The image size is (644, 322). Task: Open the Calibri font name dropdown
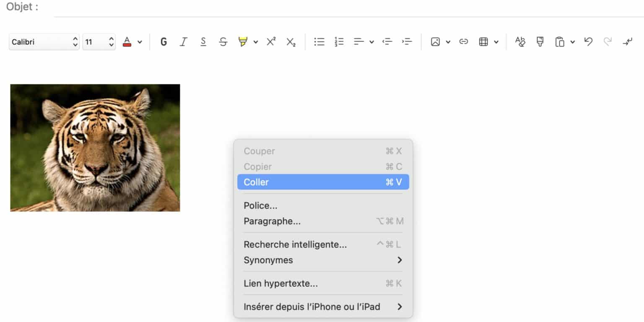44,42
